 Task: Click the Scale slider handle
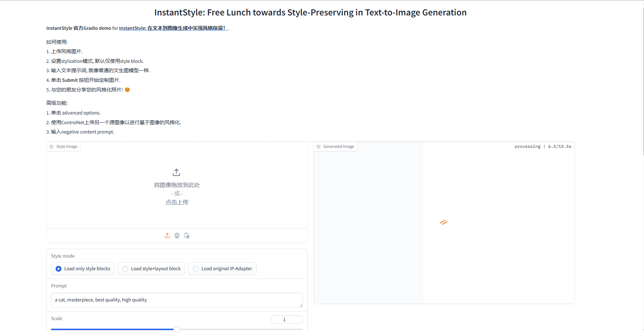pyautogui.click(x=177, y=329)
